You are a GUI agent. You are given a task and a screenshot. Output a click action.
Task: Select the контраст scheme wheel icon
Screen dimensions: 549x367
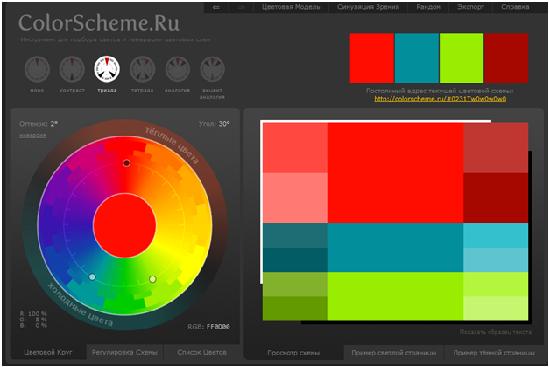tap(72, 69)
